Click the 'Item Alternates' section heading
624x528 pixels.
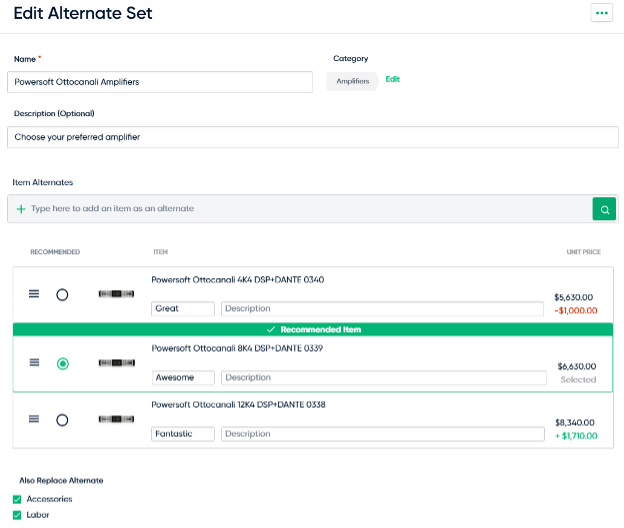click(43, 182)
